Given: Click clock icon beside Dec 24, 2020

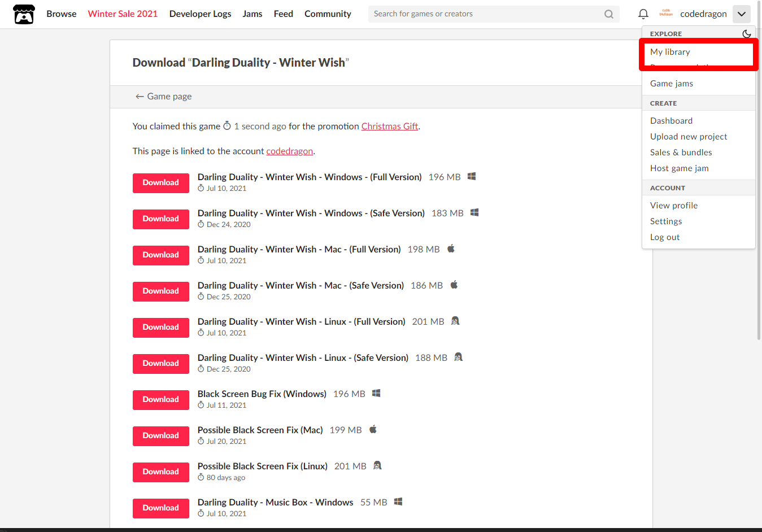Looking at the screenshot, I should (x=201, y=224).
